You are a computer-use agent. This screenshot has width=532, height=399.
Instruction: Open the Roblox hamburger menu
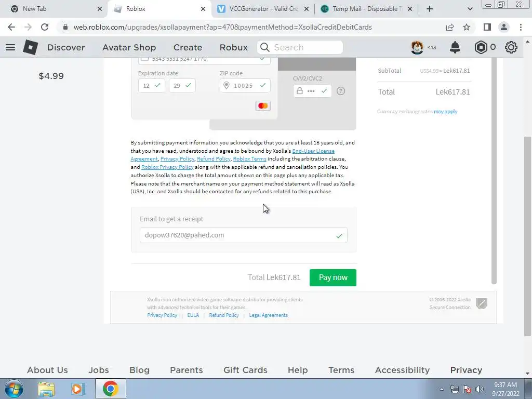(10, 47)
